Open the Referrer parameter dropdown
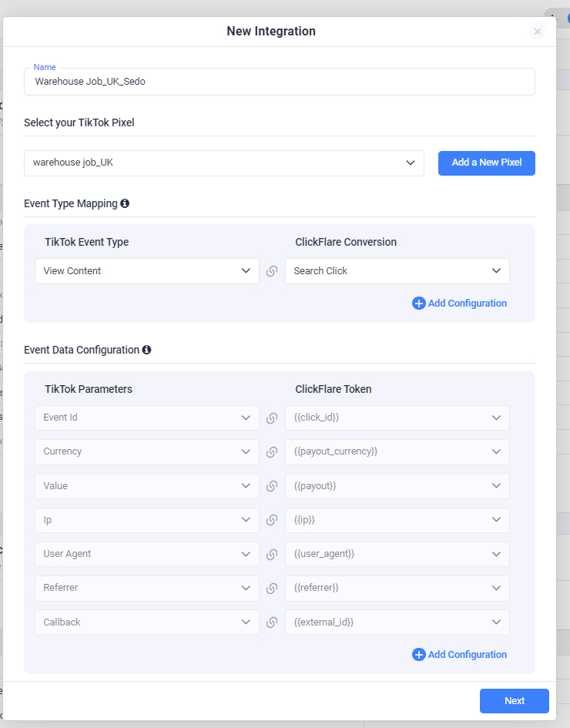Image resolution: width=570 pixels, height=728 pixels. [x=146, y=588]
